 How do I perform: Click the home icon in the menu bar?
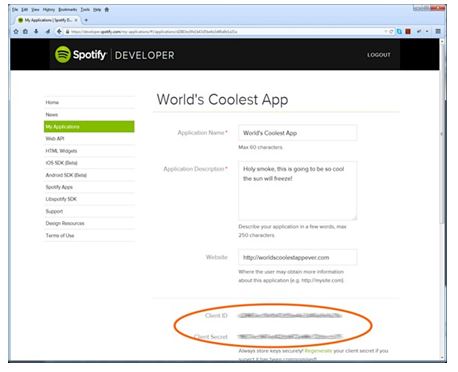coord(107,10)
